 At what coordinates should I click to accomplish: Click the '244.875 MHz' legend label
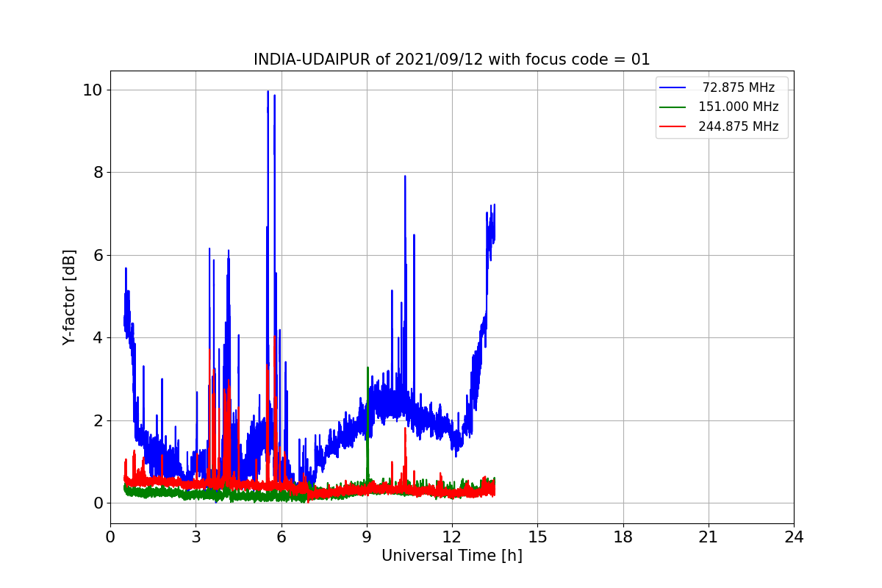click(x=738, y=126)
